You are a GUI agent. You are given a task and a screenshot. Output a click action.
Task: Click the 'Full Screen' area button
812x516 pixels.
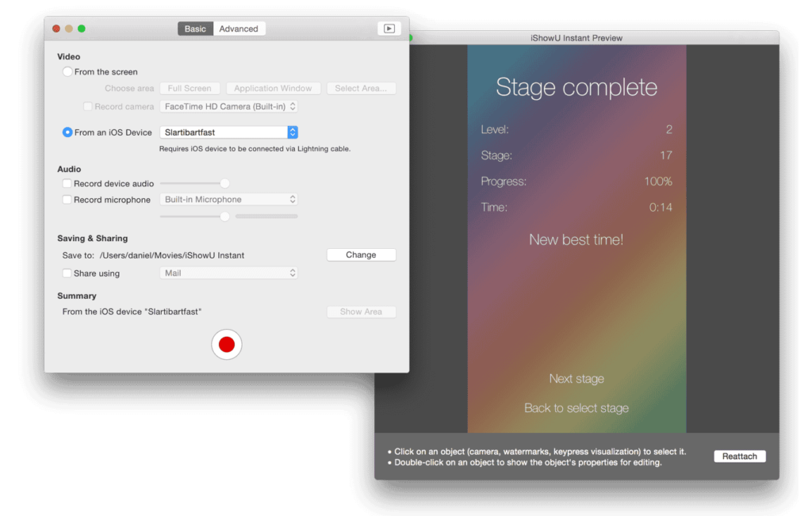pyautogui.click(x=190, y=88)
